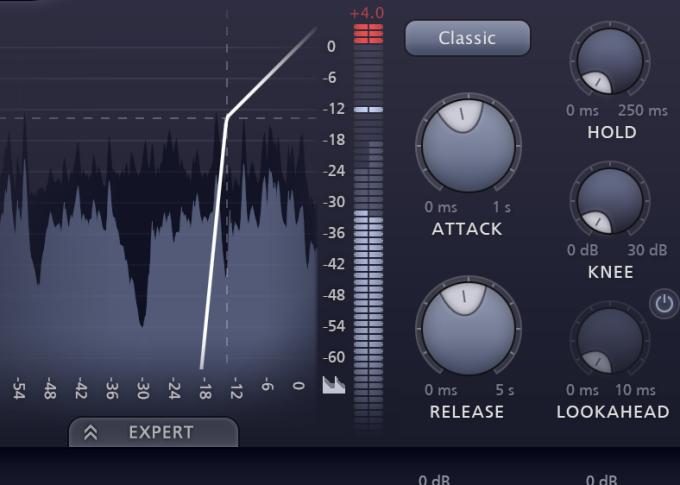Screen dimensions: 680x485
Task: Click the Release knob
Action: click(468, 329)
